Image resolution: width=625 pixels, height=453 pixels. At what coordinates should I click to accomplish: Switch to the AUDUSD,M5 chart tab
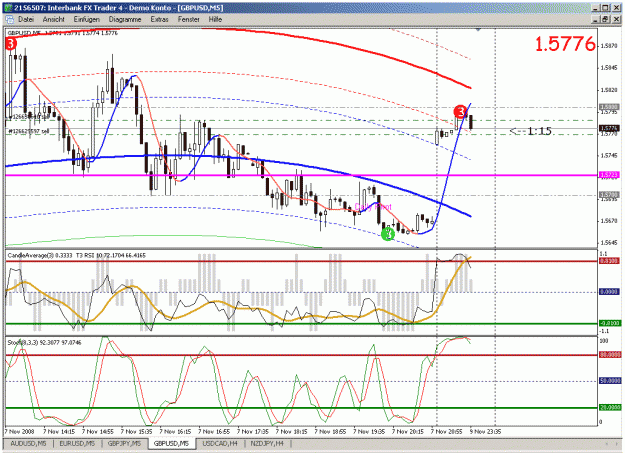[x=28, y=443]
